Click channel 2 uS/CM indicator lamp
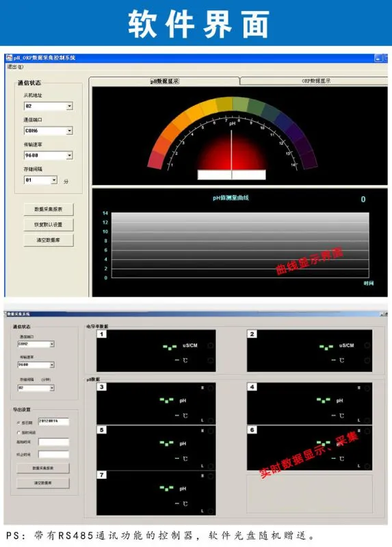392x547 pixels. pos(367,345)
